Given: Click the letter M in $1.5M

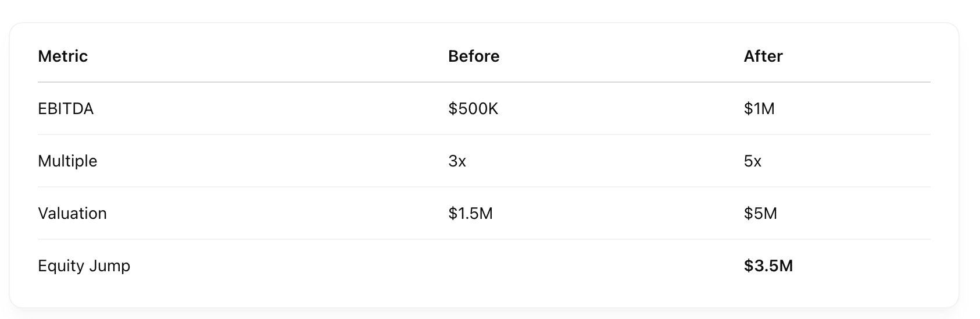Looking at the screenshot, I should tap(486, 214).
